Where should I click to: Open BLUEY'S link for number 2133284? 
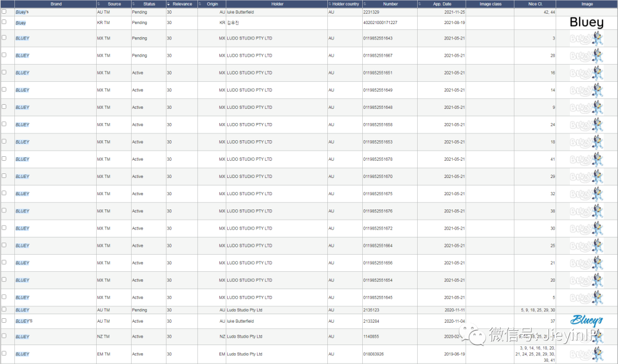click(x=23, y=321)
